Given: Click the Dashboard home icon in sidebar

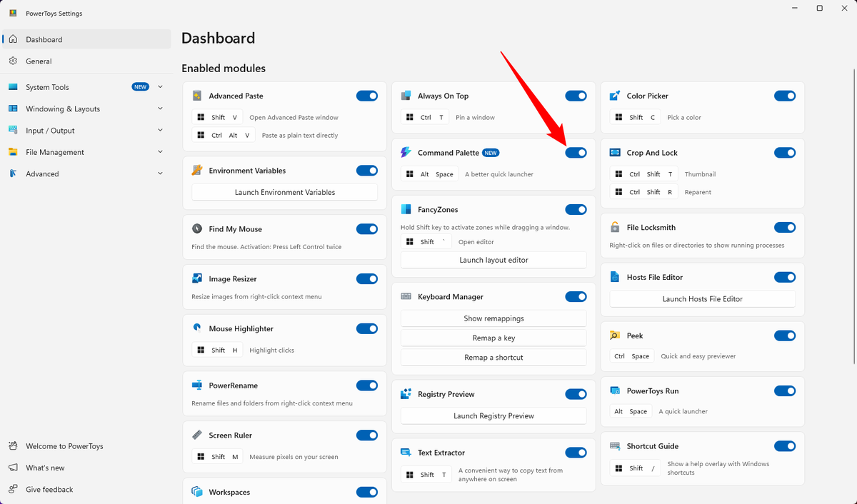Looking at the screenshot, I should (x=13, y=39).
